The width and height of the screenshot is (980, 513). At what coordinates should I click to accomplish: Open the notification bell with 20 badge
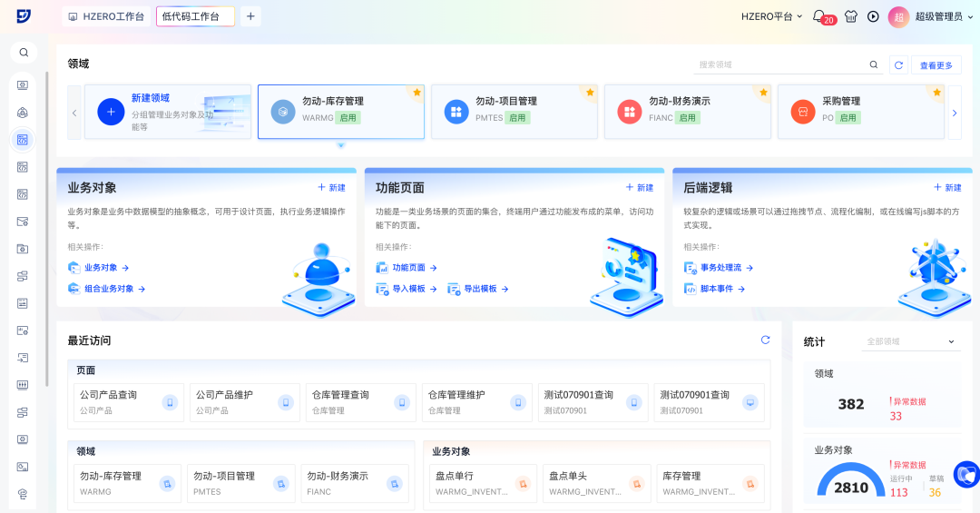(x=819, y=16)
